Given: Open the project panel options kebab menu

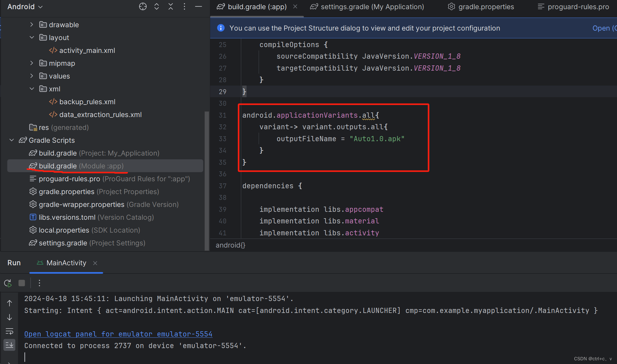Looking at the screenshot, I should point(184,7).
